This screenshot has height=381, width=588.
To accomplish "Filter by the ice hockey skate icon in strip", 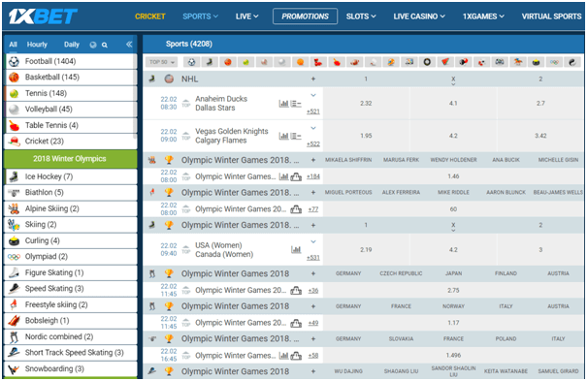I will (x=210, y=62).
